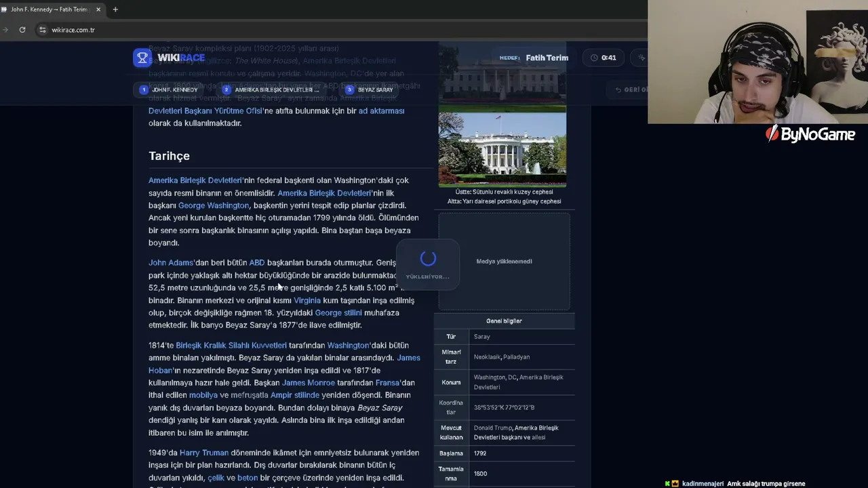Click the Hedef Fatih Terim target label
The image size is (868, 488).
(x=534, y=58)
